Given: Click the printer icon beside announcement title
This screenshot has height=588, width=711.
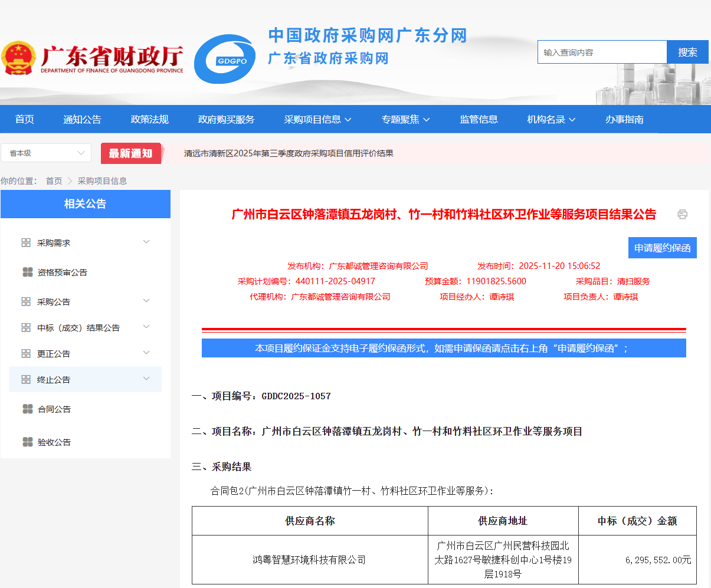Looking at the screenshot, I should (x=682, y=214).
